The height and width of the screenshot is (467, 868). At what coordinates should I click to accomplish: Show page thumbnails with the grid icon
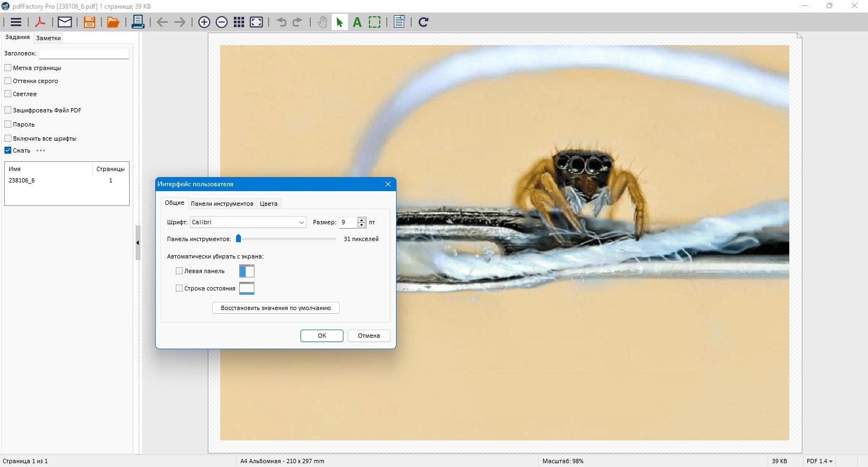pyautogui.click(x=239, y=22)
